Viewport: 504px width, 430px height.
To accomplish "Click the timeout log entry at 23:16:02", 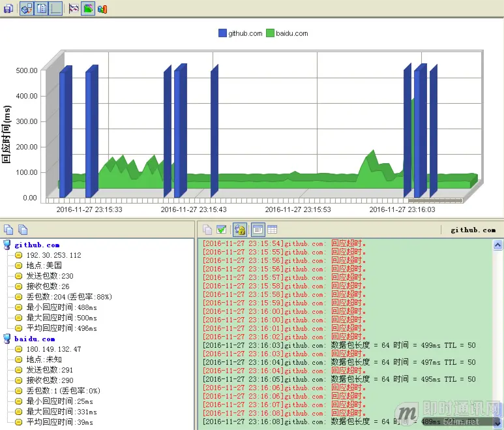I will coord(284,337).
